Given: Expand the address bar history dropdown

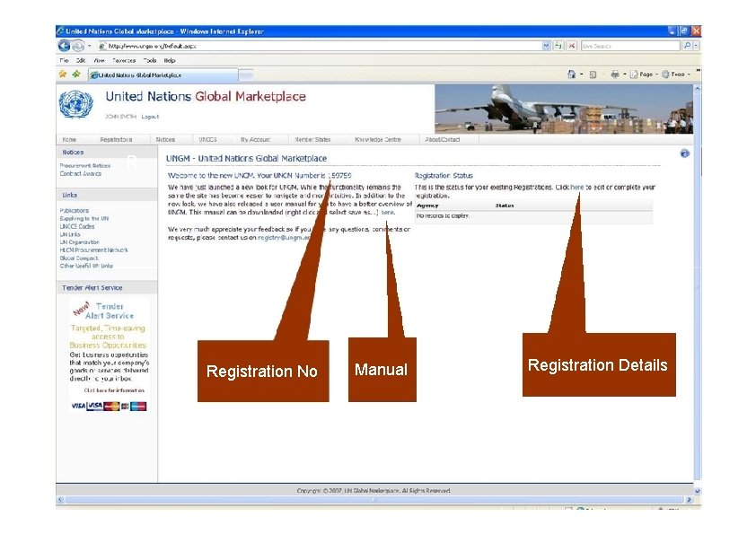Looking at the screenshot, I should (546, 46).
